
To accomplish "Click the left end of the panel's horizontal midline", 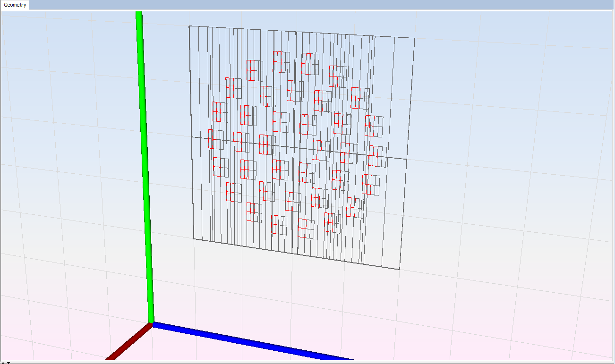I will [x=191, y=137].
